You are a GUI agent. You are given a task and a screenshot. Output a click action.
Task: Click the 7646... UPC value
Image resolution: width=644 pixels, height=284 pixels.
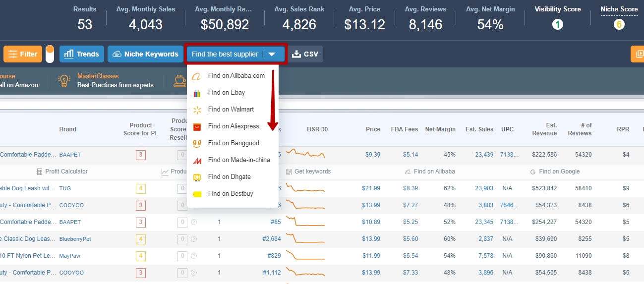point(510,205)
